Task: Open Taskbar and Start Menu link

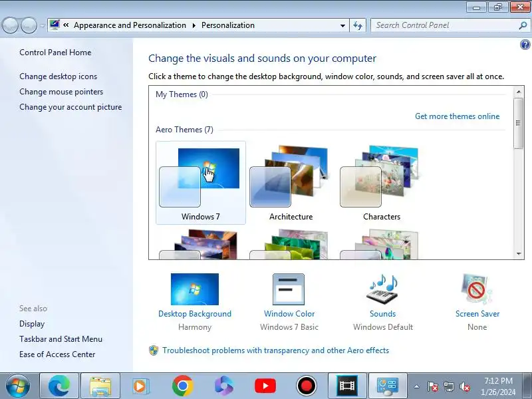Action: pyautogui.click(x=61, y=339)
